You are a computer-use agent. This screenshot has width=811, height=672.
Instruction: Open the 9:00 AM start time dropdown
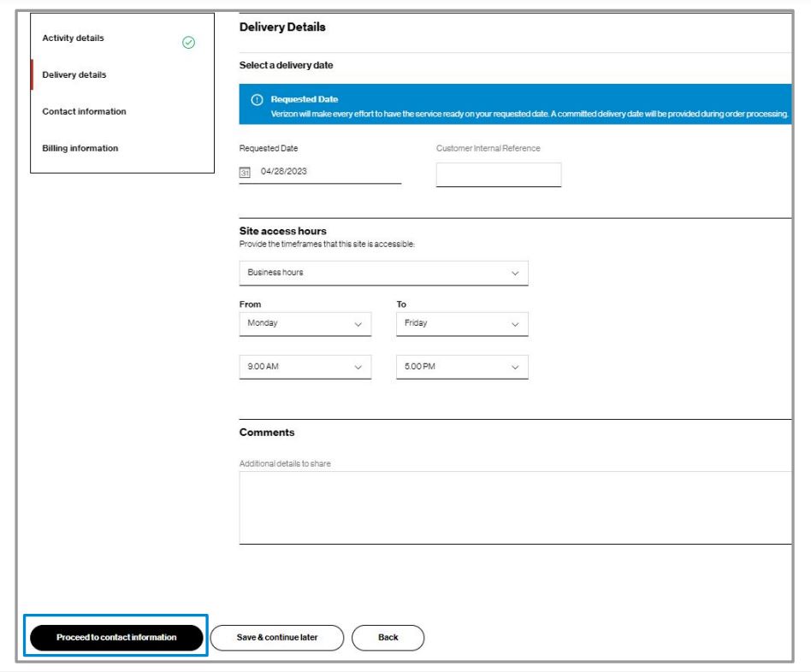(x=305, y=367)
